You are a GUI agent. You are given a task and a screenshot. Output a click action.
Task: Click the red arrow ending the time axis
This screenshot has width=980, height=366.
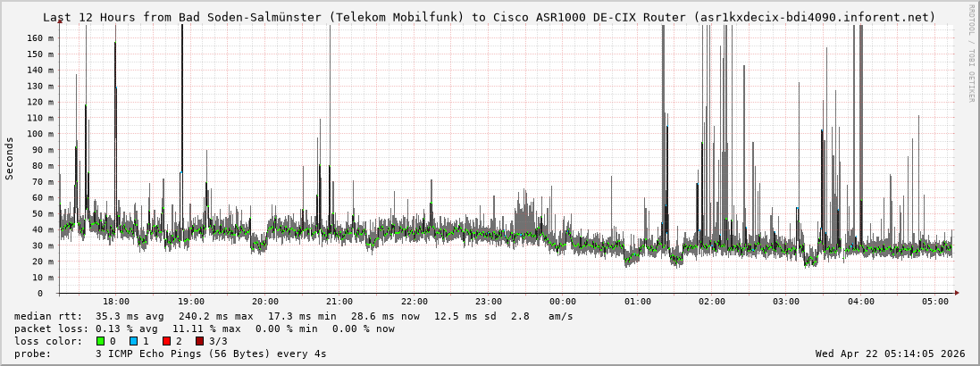coord(957,293)
